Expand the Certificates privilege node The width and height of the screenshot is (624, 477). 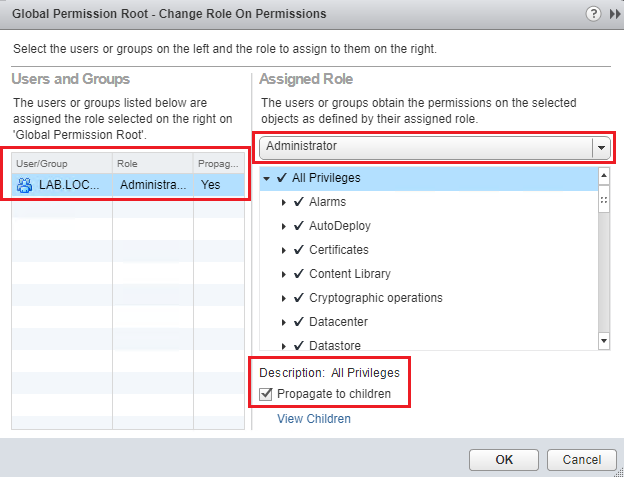[x=284, y=250]
